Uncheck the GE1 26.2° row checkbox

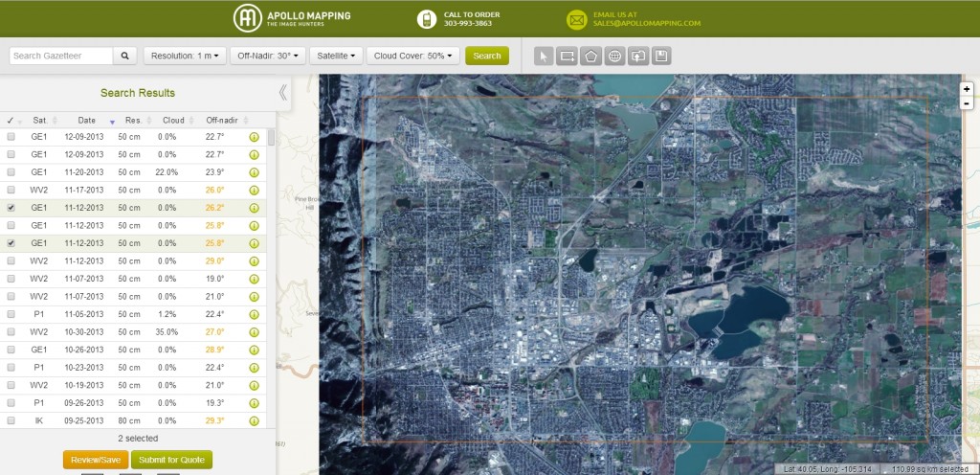11,208
